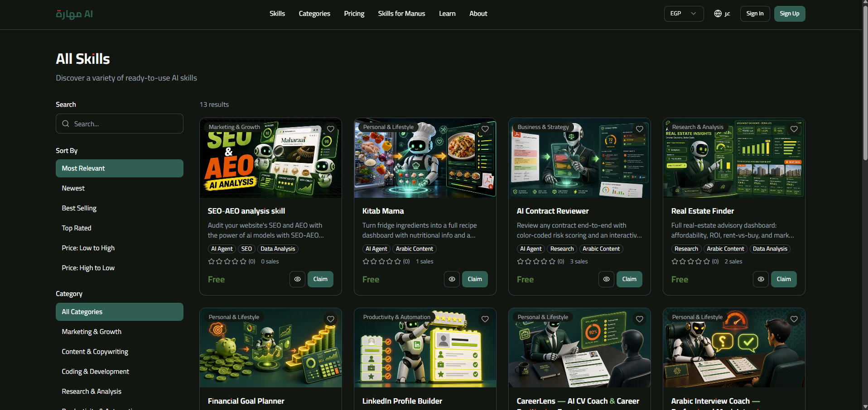Click the search magnifier icon
The height and width of the screenshot is (410, 868).
point(66,124)
